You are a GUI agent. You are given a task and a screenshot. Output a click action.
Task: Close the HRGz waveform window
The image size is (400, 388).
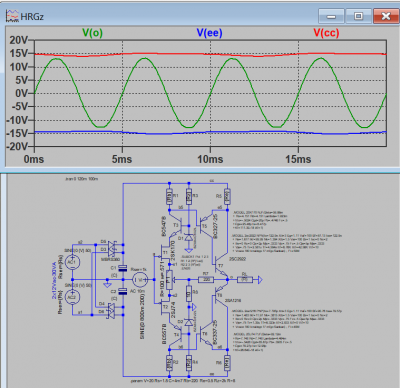click(386, 16)
